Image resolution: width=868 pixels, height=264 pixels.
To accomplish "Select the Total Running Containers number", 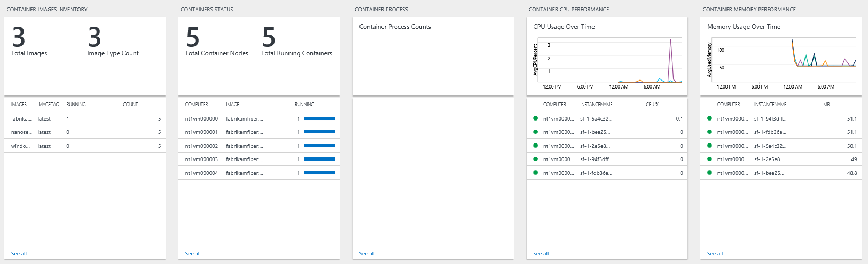I will [269, 38].
